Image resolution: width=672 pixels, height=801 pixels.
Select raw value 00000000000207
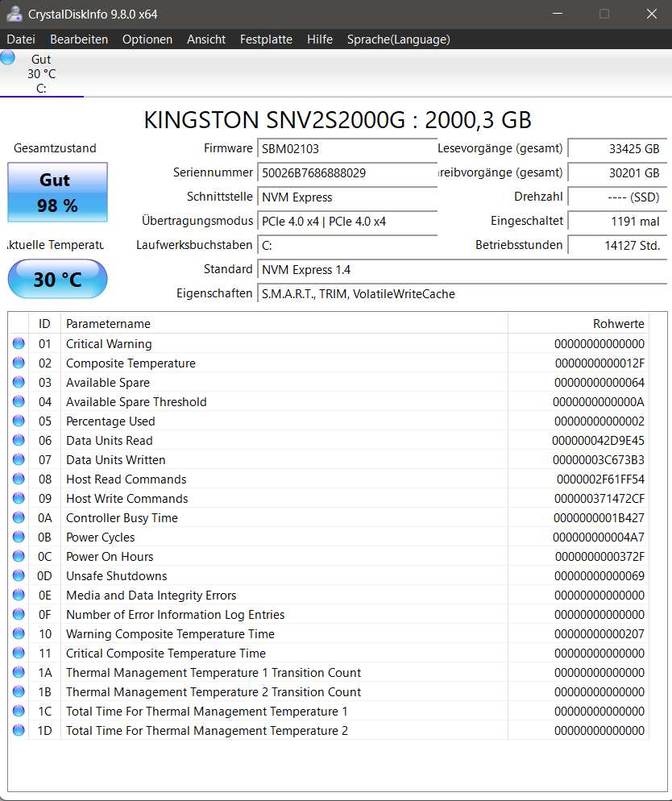(599, 634)
